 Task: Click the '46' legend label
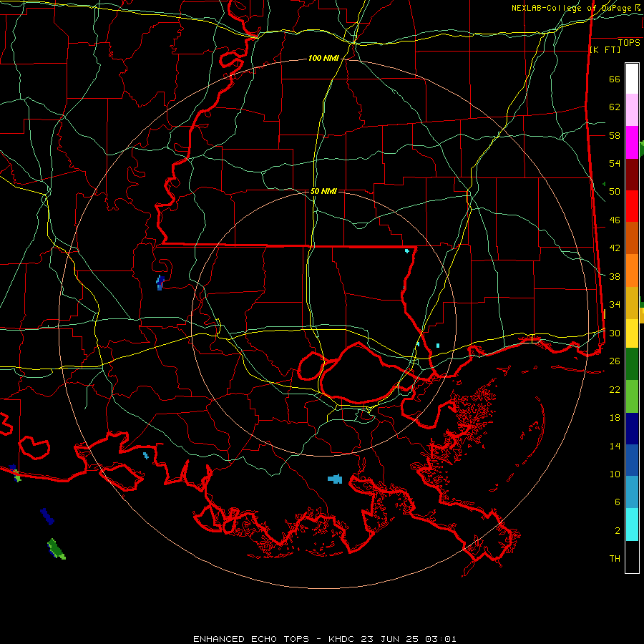tap(615, 220)
